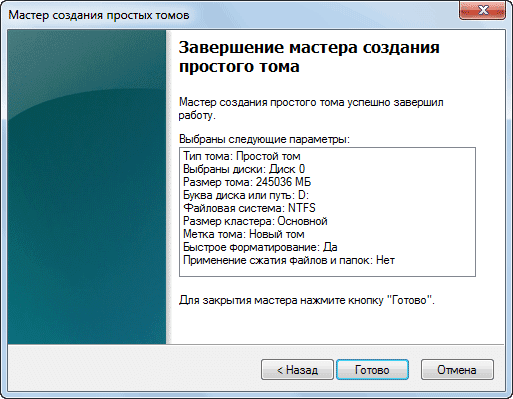This screenshot has height=399, width=513.
Task: Close the wizard with the red X
Action: pyautogui.click(x=483, y=10)
